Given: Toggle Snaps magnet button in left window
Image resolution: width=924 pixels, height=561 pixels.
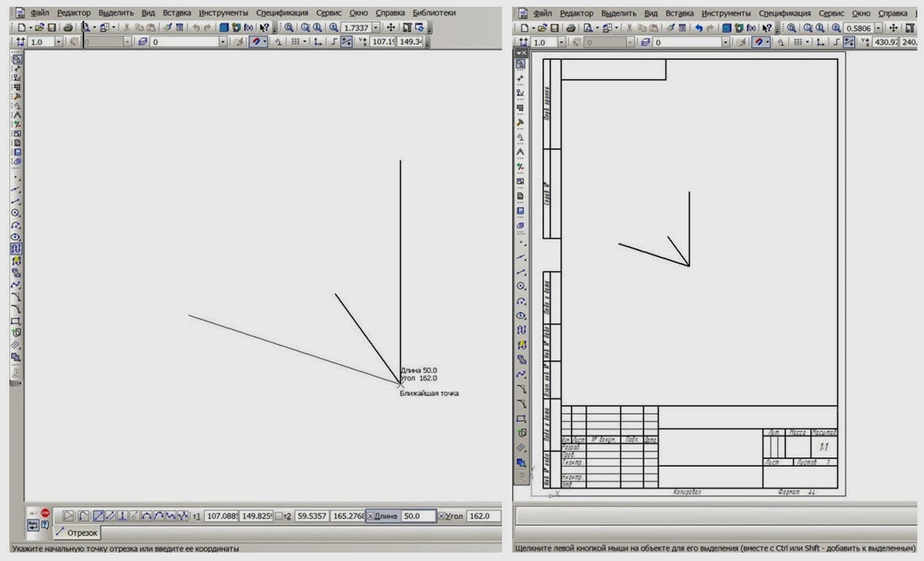Looking at the screenshot, I should coord(256,41).
